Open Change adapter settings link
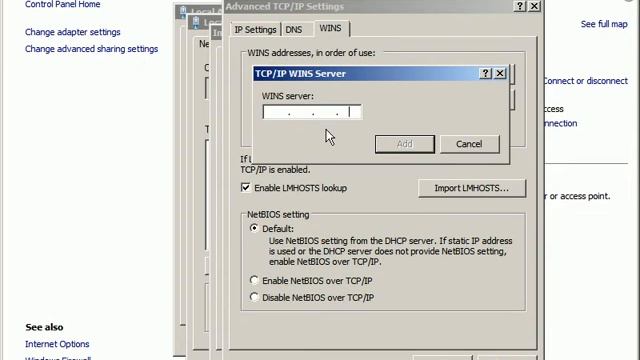 (73, 32)
